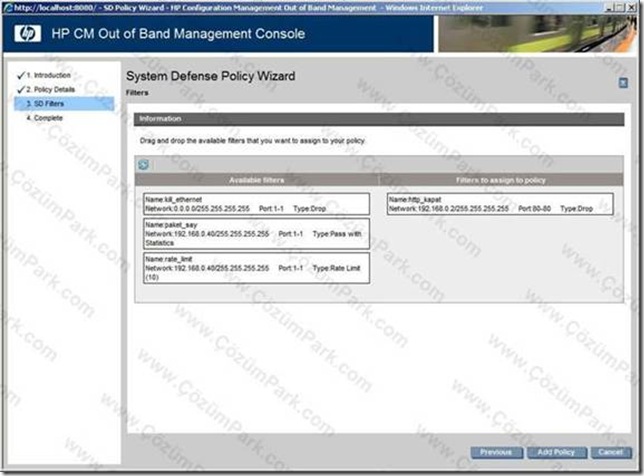644x476 pixels.
Task: Cancel the policy wizard
Action: tap(610, 452)
